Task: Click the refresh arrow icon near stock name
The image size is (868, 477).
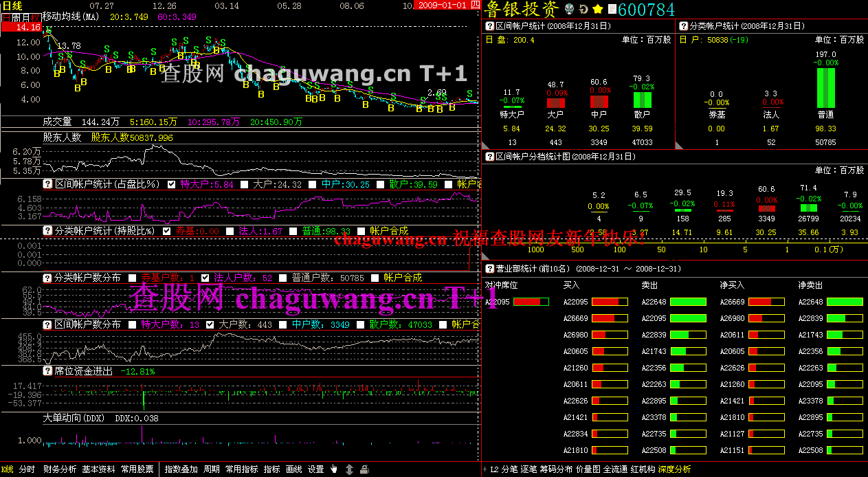Action: (x=583, y=9)
